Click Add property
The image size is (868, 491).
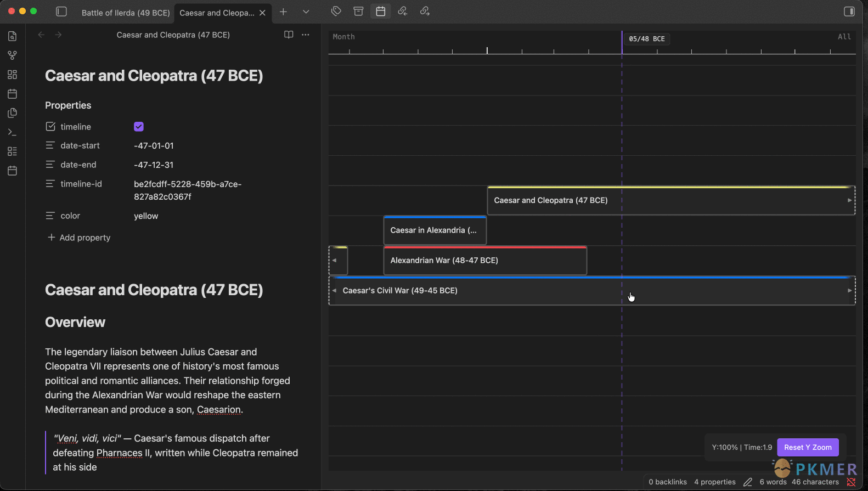coord(79,238)
